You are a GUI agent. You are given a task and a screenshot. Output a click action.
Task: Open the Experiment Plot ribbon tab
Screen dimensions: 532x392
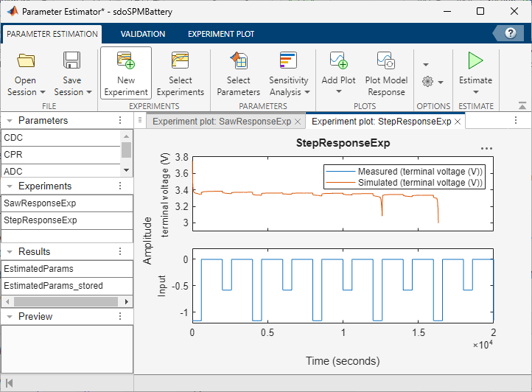click(x=220, y=34)
